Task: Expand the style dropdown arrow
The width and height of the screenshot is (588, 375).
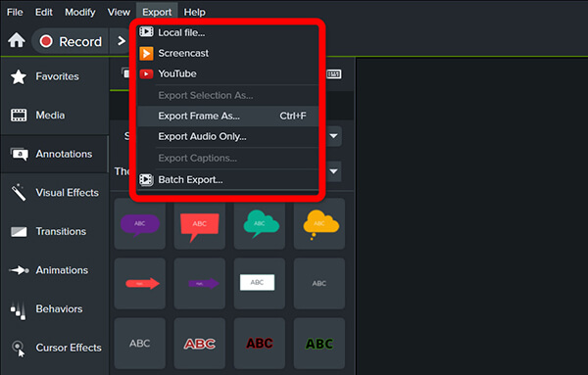Action: tap(333, 136)
